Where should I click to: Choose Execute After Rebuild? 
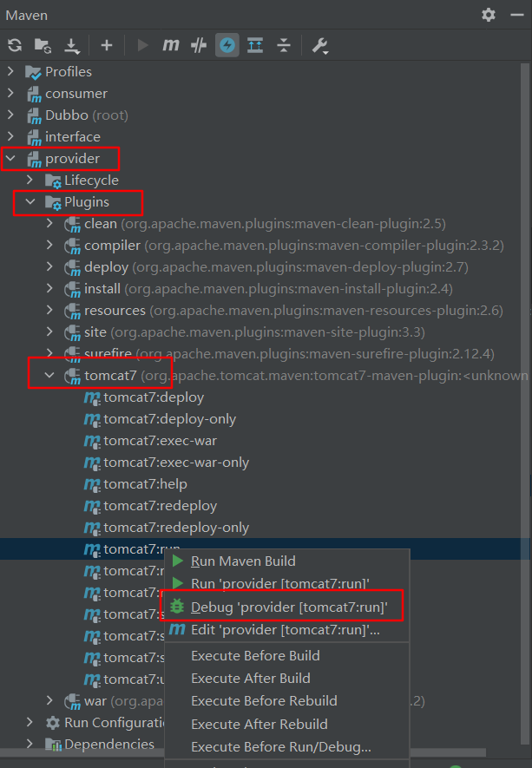pyautogui.click(x=286, y=724)
